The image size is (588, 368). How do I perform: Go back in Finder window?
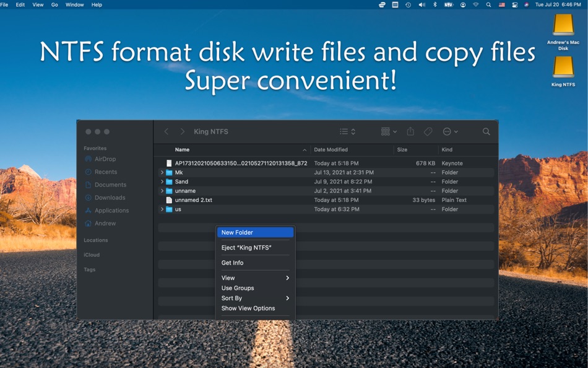(166, 131)
